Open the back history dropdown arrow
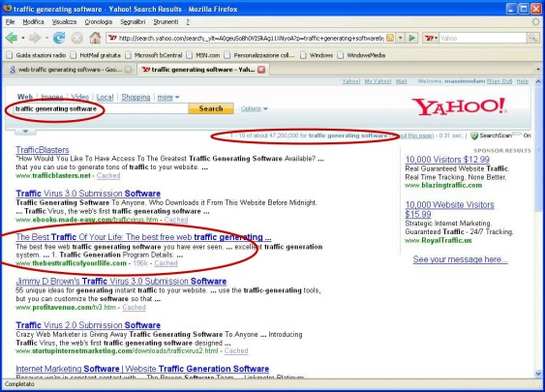The image size is (545, 392). tap(23, 38)
